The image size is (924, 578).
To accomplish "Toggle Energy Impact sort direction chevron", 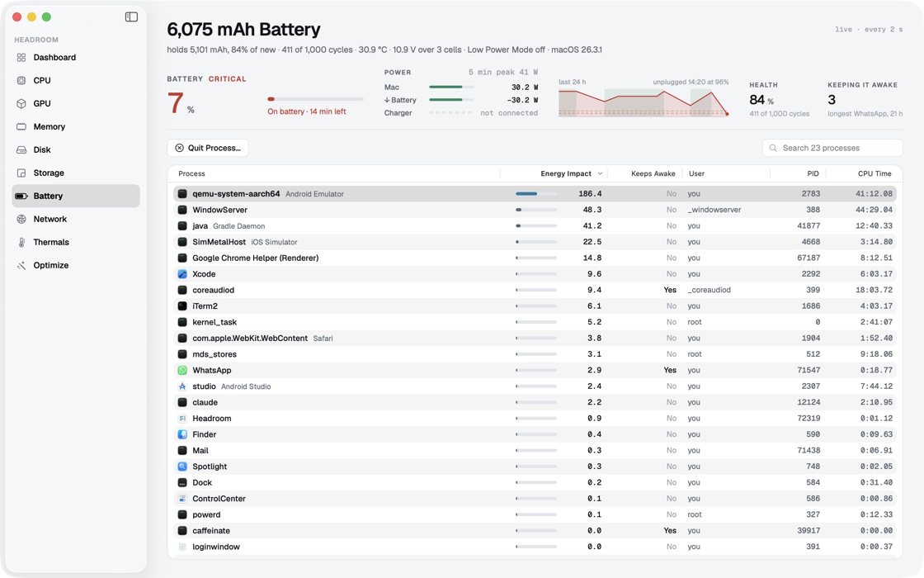I will coord(600,173).
